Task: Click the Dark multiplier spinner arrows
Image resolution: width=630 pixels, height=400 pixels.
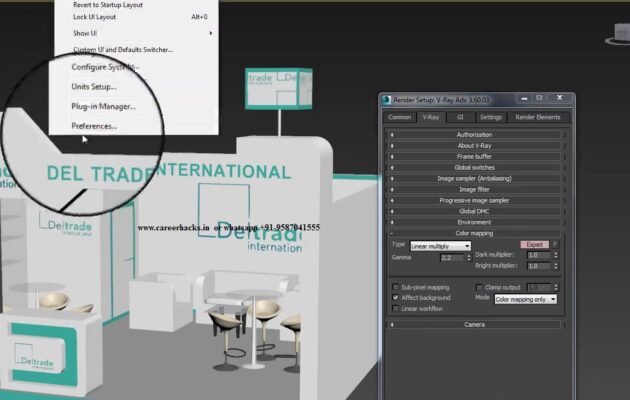Action: [555, 256]
